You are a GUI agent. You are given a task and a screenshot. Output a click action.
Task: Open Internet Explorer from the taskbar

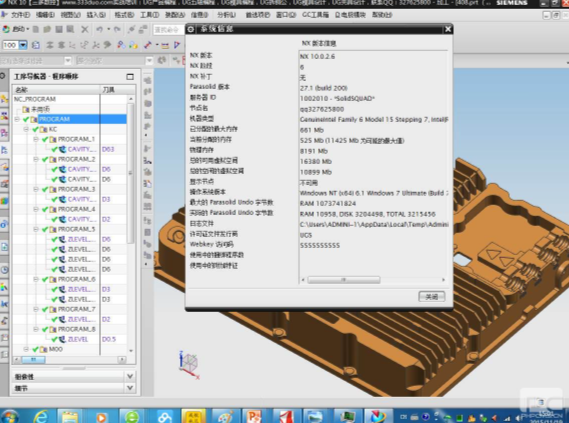pos(41,416)
